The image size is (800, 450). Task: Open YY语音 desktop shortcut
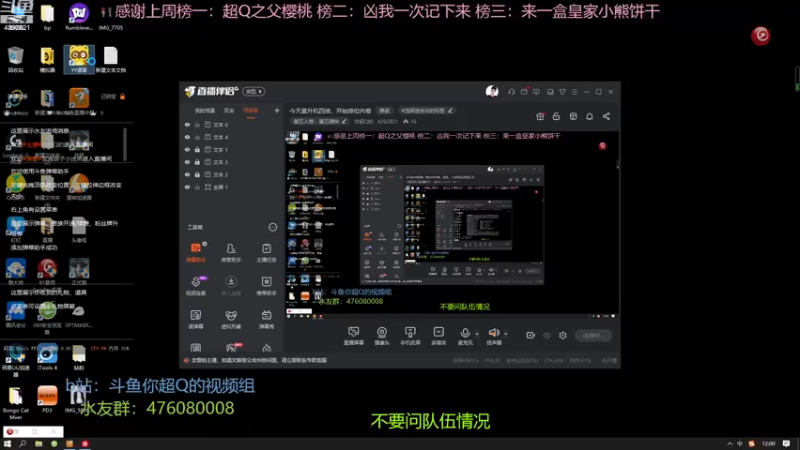tap(79, 59)
